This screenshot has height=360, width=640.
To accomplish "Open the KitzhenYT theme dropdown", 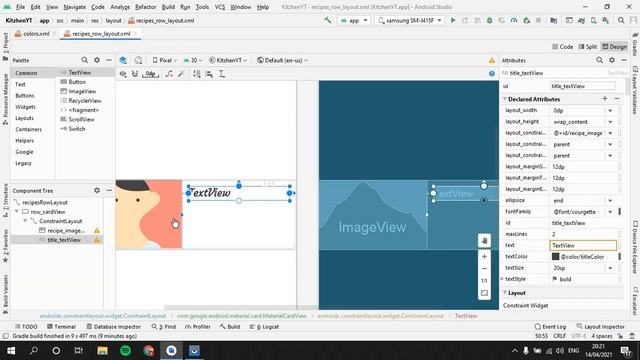I will (228, 60).
